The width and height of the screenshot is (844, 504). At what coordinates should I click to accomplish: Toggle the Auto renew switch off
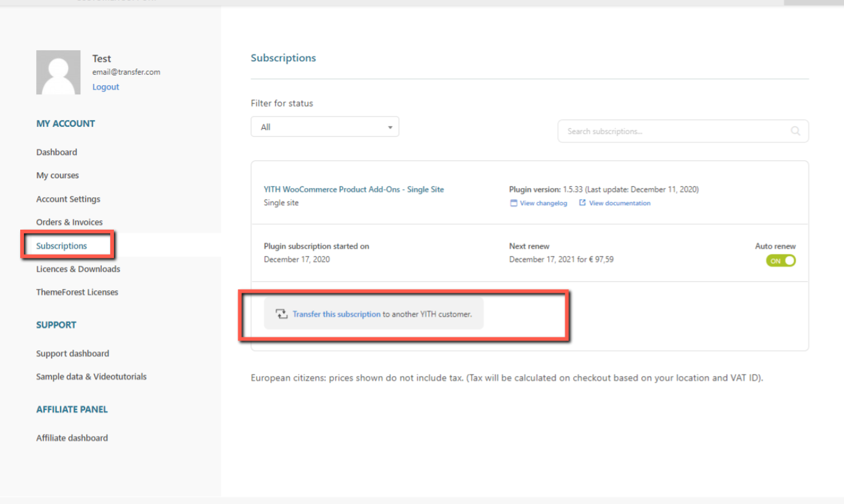781,261
